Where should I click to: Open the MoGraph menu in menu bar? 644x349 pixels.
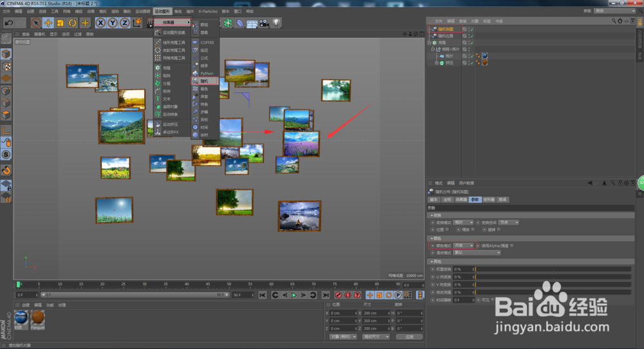[162, 12]
